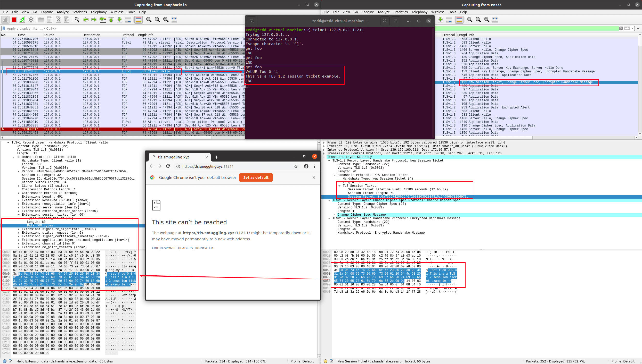Select packet 62 Client Hello row
The height and width of the screenshot is (364, 642).
coord(123,71)
